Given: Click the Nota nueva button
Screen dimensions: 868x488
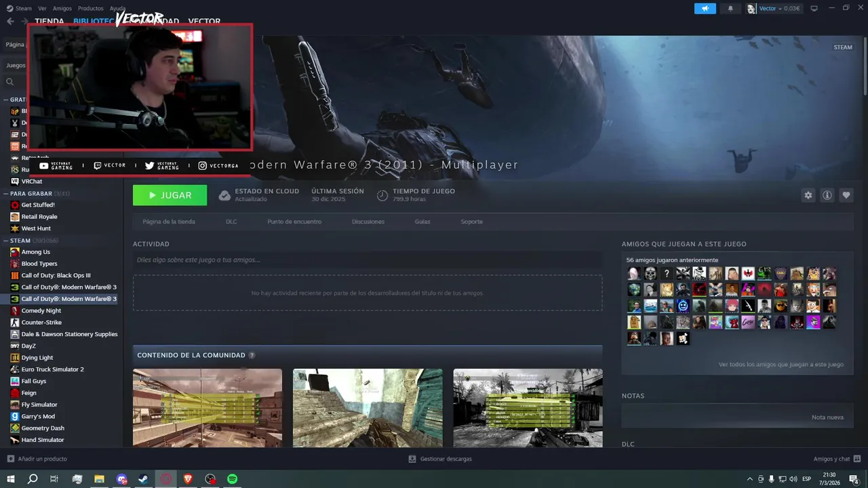Looking at the screenshot, I should (827, 418).
